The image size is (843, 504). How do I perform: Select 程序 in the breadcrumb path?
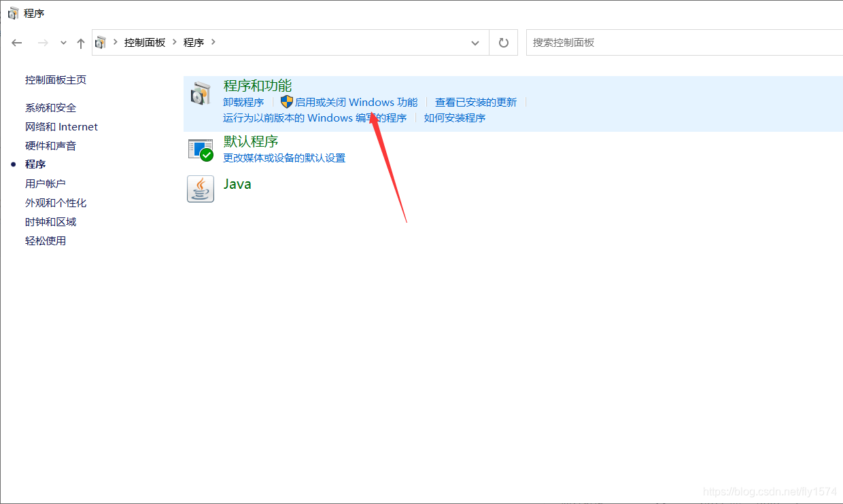point(194,42)
